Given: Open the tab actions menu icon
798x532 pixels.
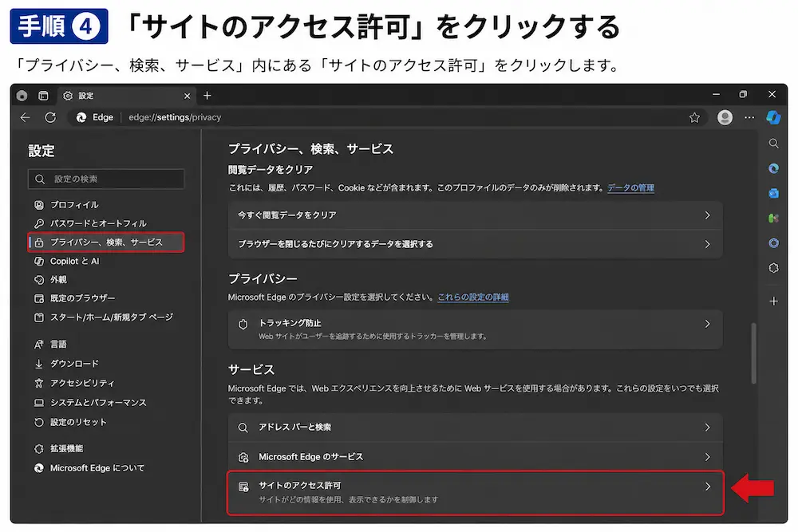Looking at the screenshot, I should click(43, 96).
